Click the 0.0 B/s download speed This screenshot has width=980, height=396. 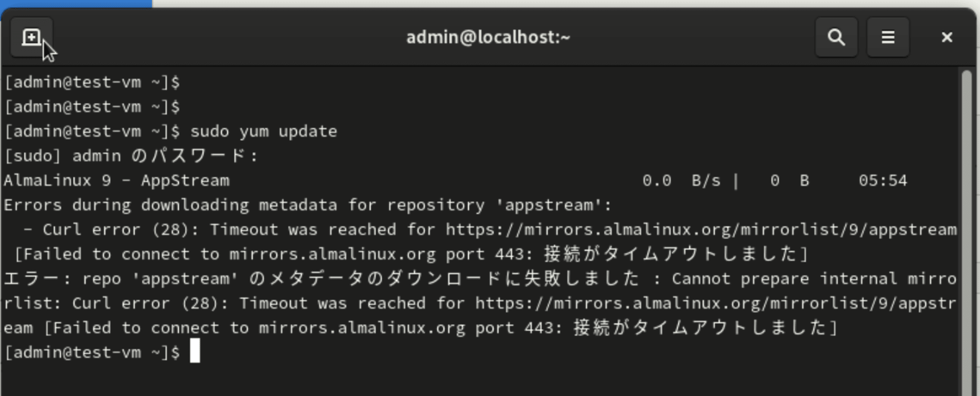[x=682, y=180]
